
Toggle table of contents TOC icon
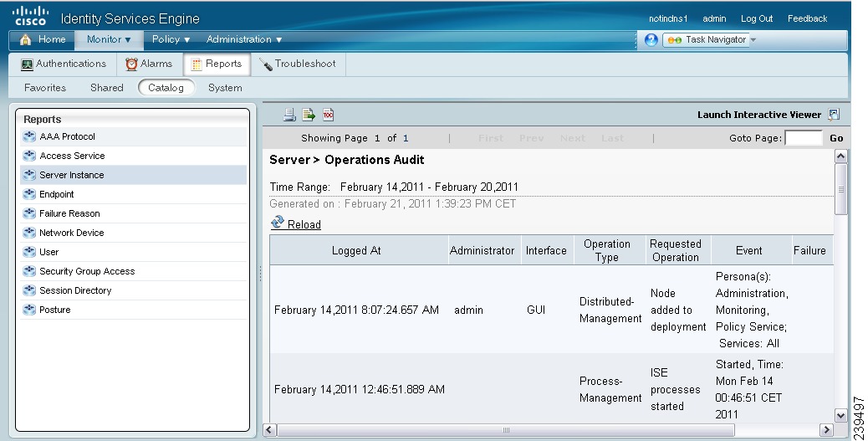pos(329,115)
